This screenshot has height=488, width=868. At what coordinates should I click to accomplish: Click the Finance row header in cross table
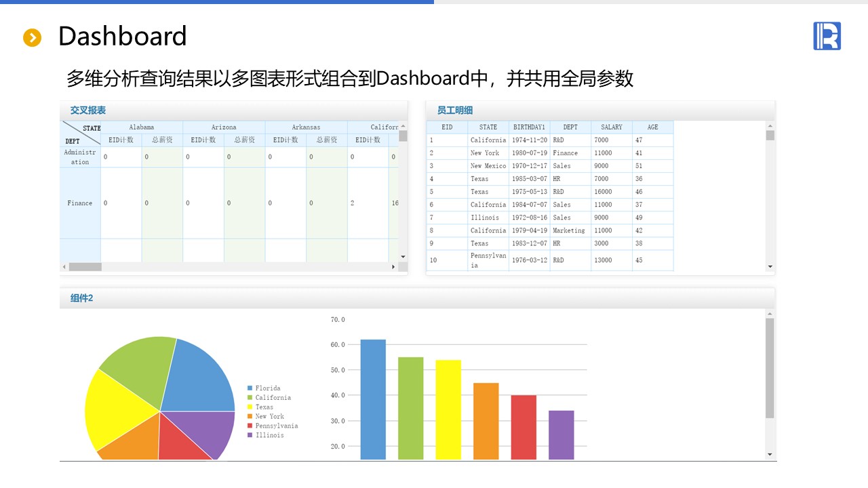[80, 203]
